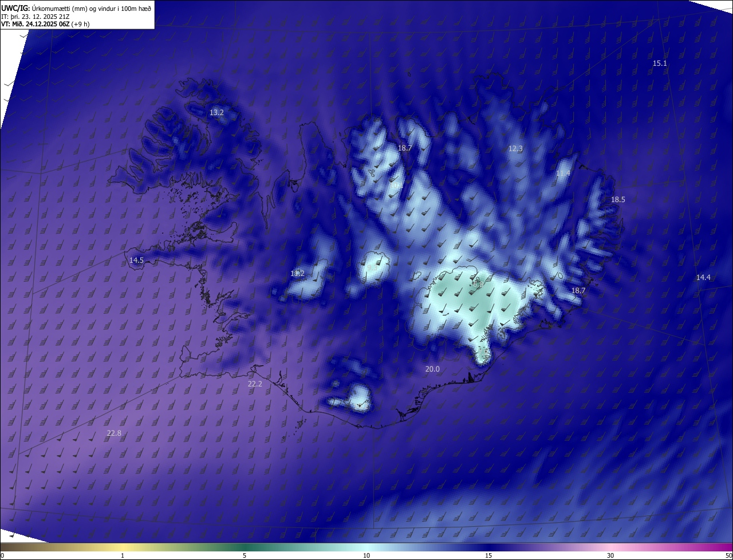This screenshot has height=560, width=733.
Task: Click the 14.5 value label on map
Action: [136, 260]
